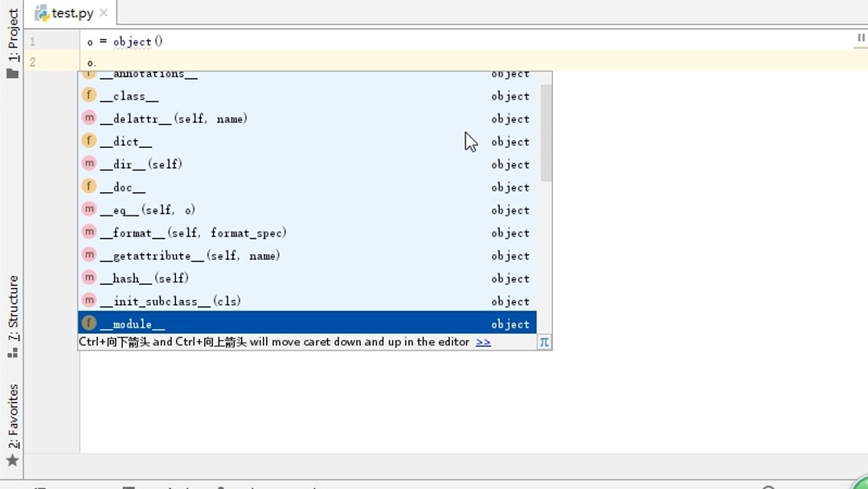Click the method icon beside __dir__(self)
Viewport: 868px width, 489px height.
click(x=88, y=163)
